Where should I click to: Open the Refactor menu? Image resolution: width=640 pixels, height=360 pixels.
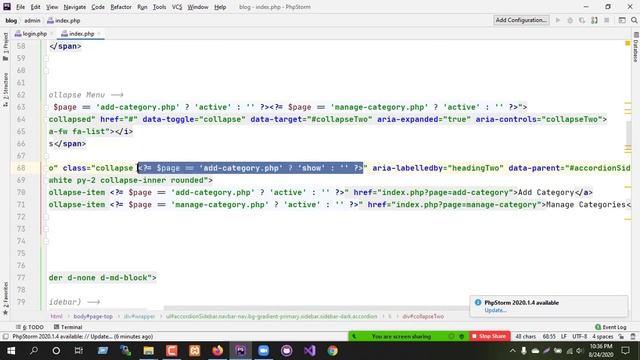(x=121, y=7)
